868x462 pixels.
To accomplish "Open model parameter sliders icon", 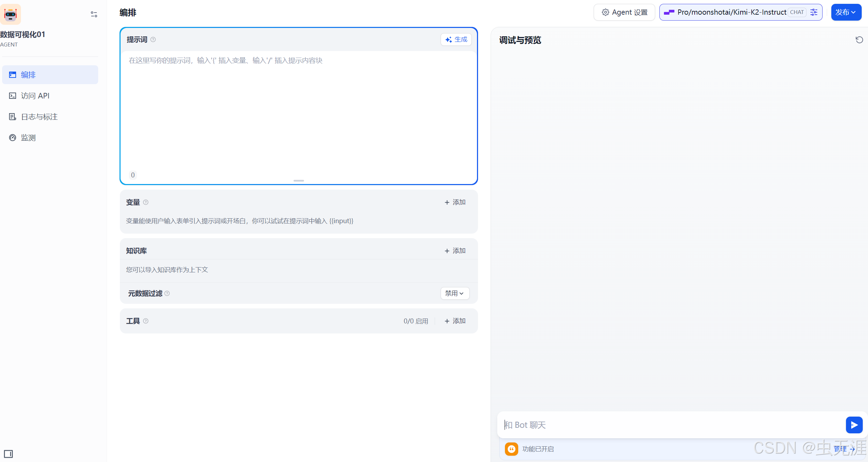I will coord(814,12).
